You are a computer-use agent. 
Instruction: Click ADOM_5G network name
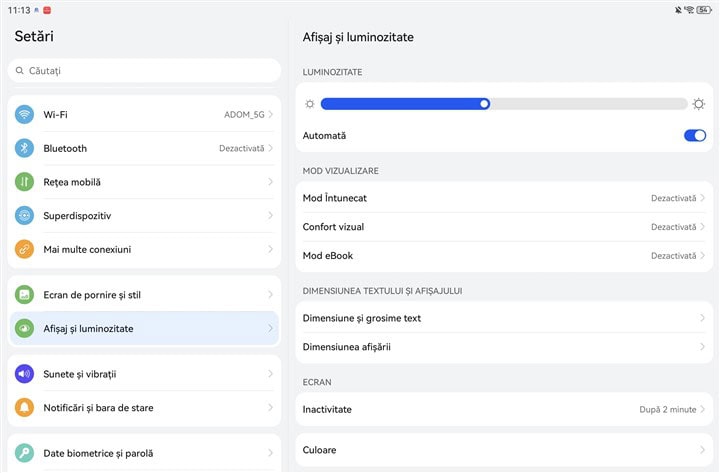point(244,114)
